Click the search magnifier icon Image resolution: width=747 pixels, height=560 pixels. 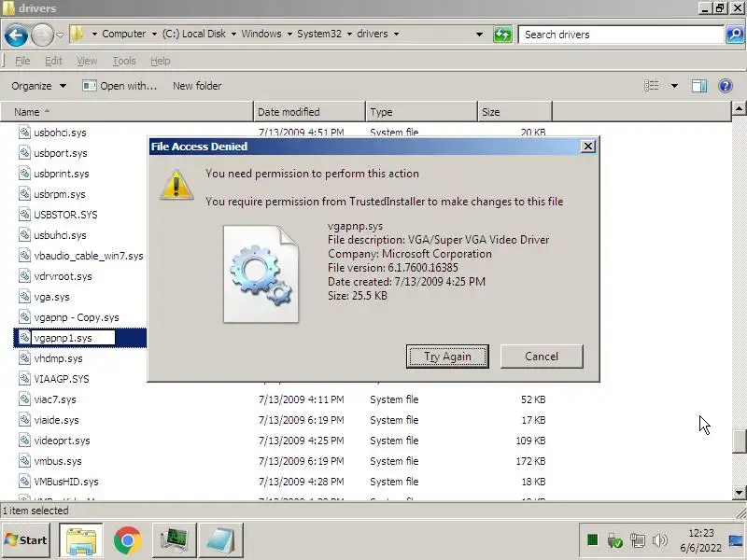(735, 35)
